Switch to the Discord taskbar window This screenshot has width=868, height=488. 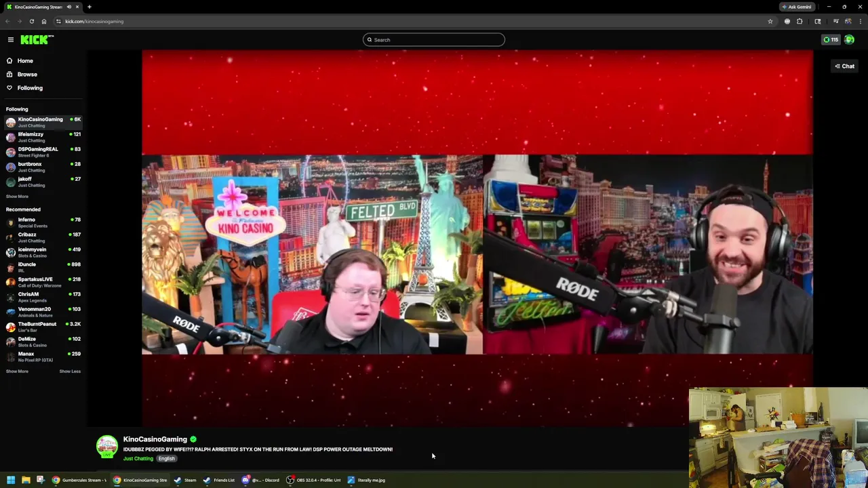pos(261,481)
